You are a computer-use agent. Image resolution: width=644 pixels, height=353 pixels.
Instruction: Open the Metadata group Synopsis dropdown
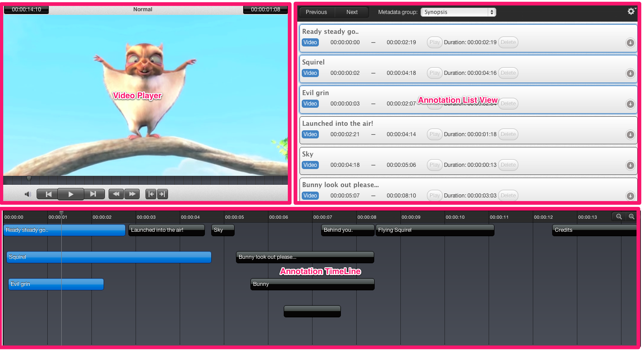pos(458,12)
